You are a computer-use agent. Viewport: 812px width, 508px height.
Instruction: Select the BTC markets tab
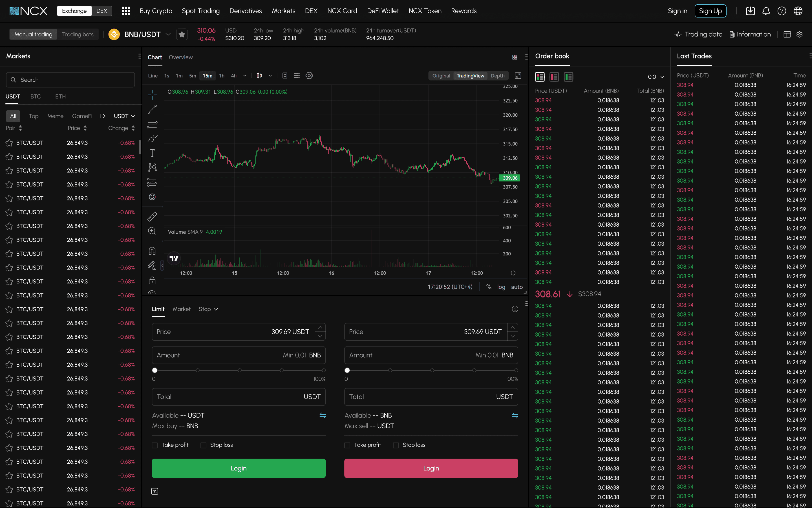point(36,97)
